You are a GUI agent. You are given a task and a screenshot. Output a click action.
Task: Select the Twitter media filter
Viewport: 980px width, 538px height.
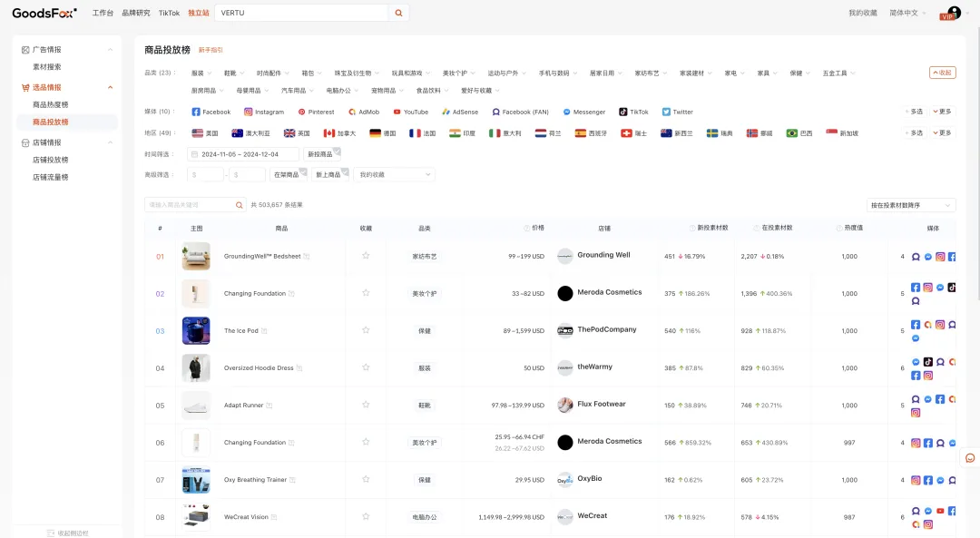pos(678,112)
